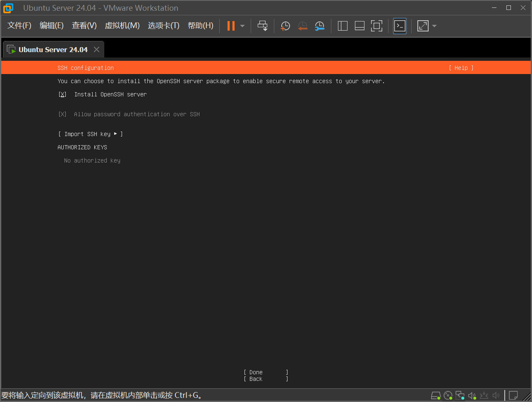Open the Import SSH key option

(x=90, y=134)
